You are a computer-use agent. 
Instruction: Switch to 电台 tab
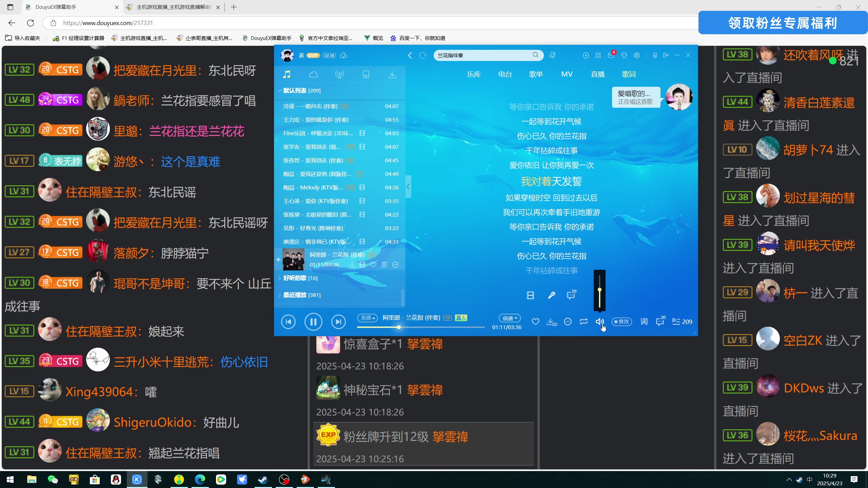(505, 74)
